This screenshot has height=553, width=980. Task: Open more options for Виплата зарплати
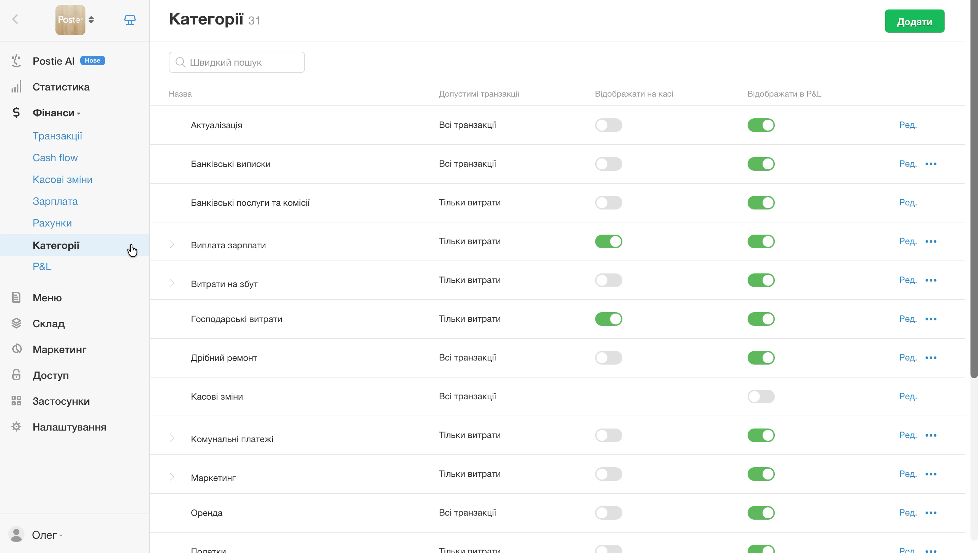pos(931,241)
